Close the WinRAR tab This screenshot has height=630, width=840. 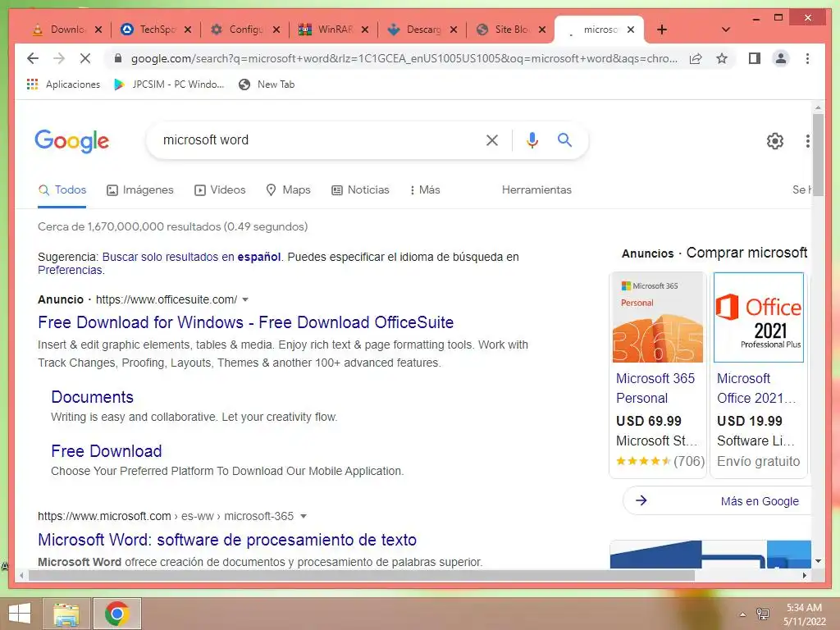click(x=365, y=30)
